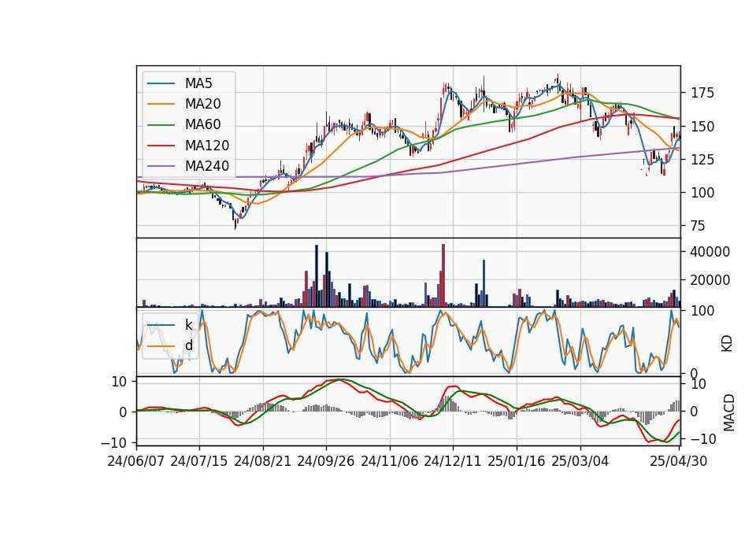Click the d legend label in KD panel
Image resolution: width=756 pixels, height=543 pixels.
tap(188, 345)
